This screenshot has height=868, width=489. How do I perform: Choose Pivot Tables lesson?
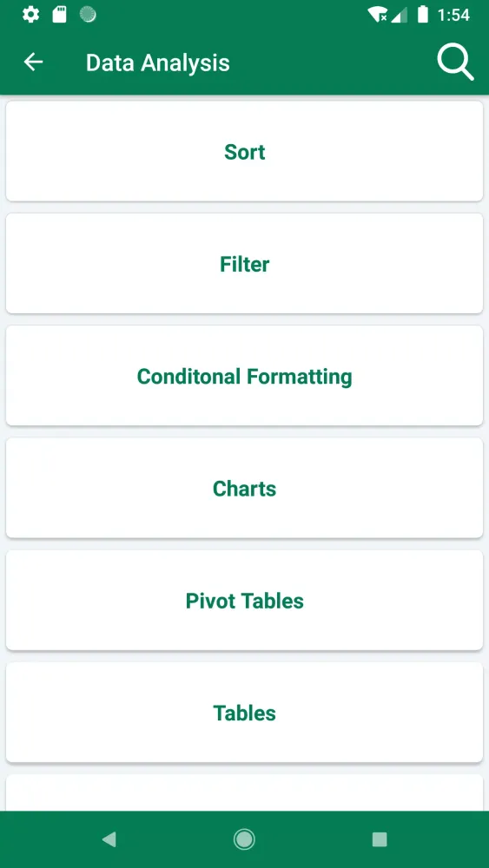point(244,600)
